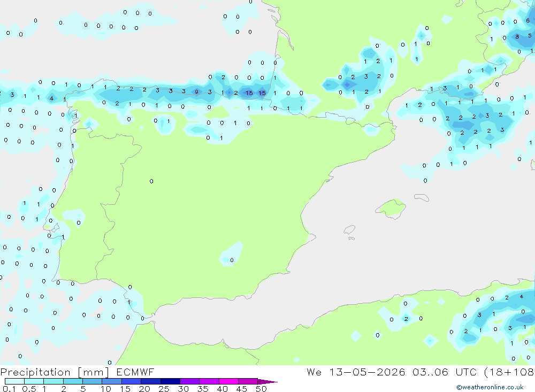Image resolution: width=535 pixels, height=392 pixels.
Task: Click the '6' precipitation value on map
Action: pyautogui.click(x=528, y=20)
